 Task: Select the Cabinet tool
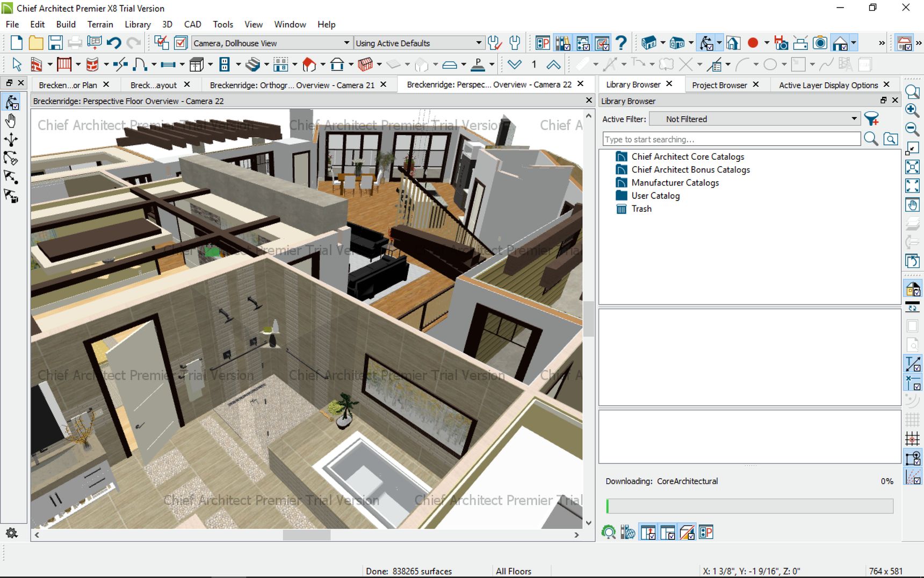tap(196, 65)
